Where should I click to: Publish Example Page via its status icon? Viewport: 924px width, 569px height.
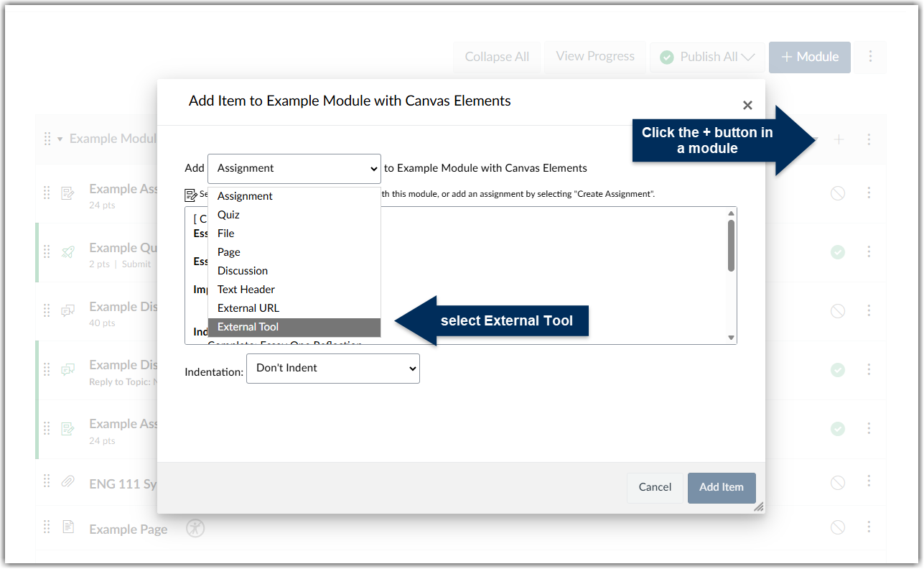(837, 527)
